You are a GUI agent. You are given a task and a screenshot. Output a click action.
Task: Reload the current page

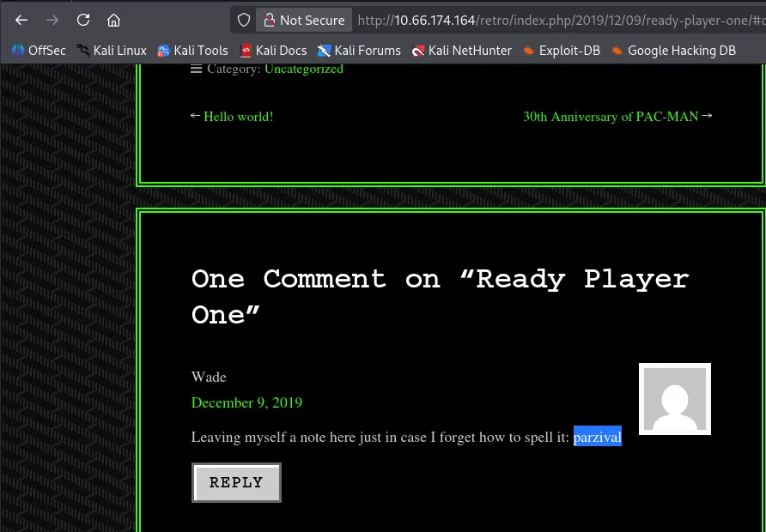click(x=83, y=20)
